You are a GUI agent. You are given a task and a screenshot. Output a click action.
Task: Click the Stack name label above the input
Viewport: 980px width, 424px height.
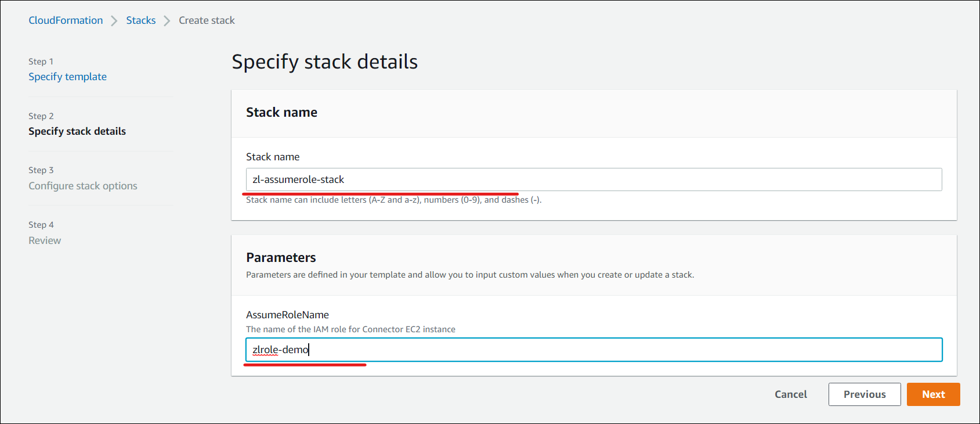(273, 157)
